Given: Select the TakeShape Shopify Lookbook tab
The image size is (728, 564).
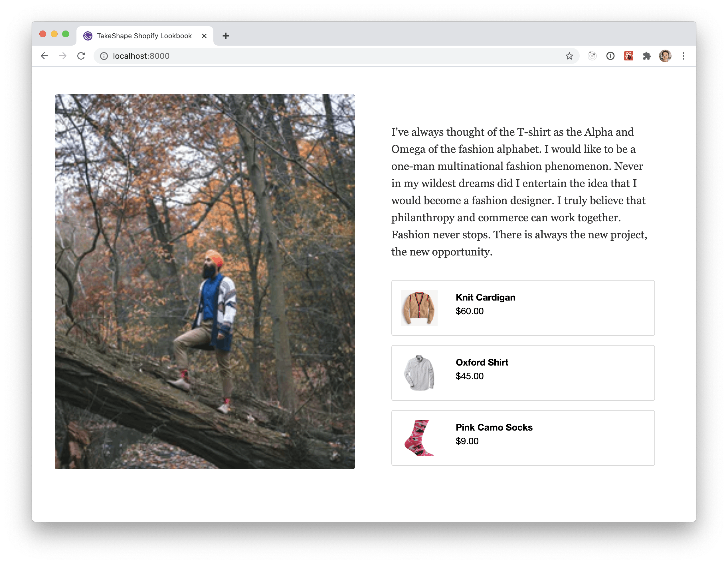Looking at the screenshot, I should 145,36.
